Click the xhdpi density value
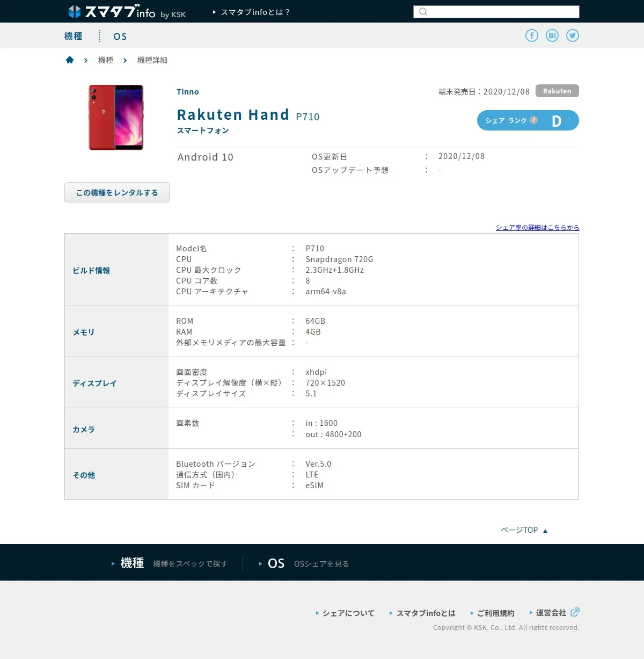Image resolution: width=644 pixels, height=659 pixels. pos(316,372)
